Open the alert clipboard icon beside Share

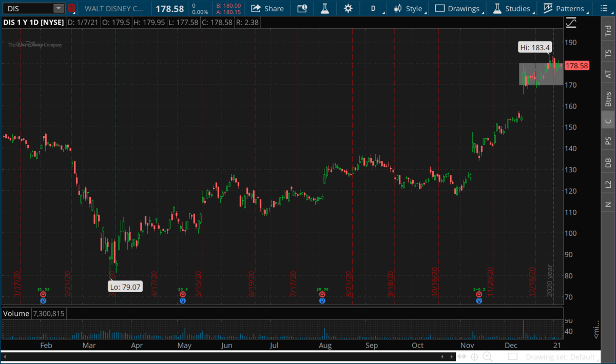coord(302,8)
